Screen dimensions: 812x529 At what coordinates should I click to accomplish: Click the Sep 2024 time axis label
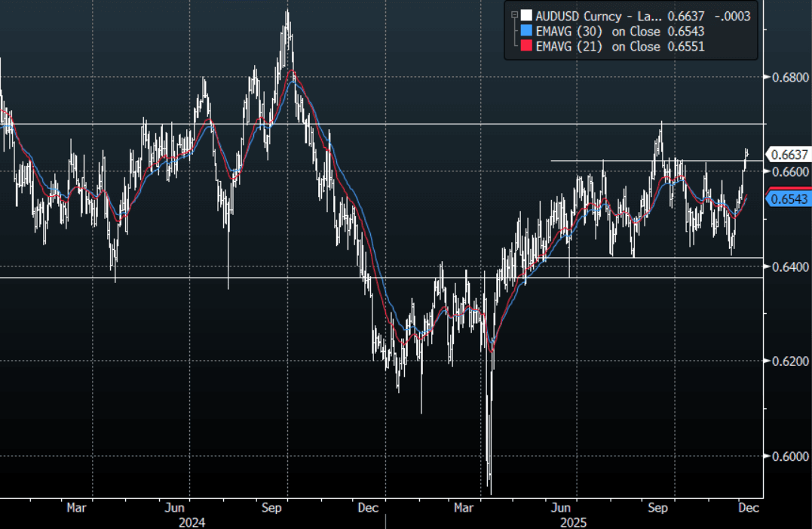[271, 508]
